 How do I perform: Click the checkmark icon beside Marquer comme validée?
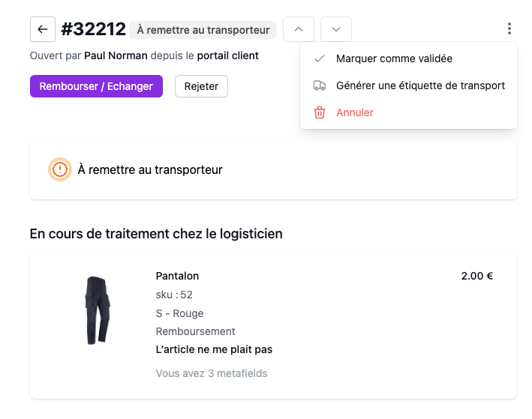(319, 58)
